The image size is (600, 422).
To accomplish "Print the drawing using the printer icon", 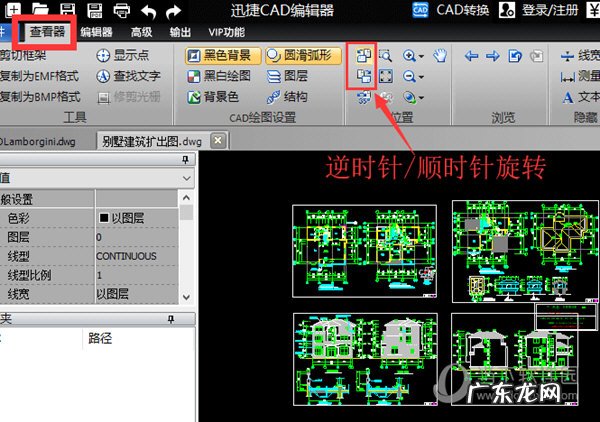I will click(x=122, y=11).
